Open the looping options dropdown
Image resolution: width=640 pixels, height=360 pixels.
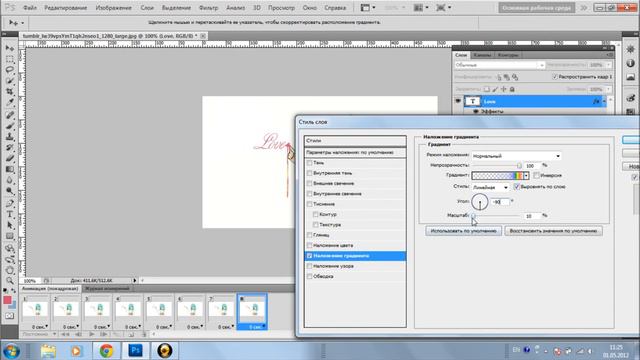(39, 334)
